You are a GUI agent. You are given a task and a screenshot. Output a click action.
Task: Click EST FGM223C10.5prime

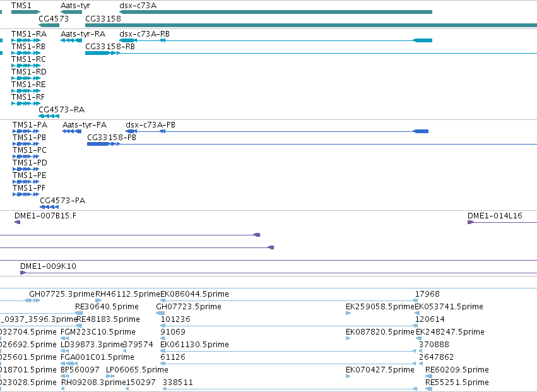tap(98, 332)
